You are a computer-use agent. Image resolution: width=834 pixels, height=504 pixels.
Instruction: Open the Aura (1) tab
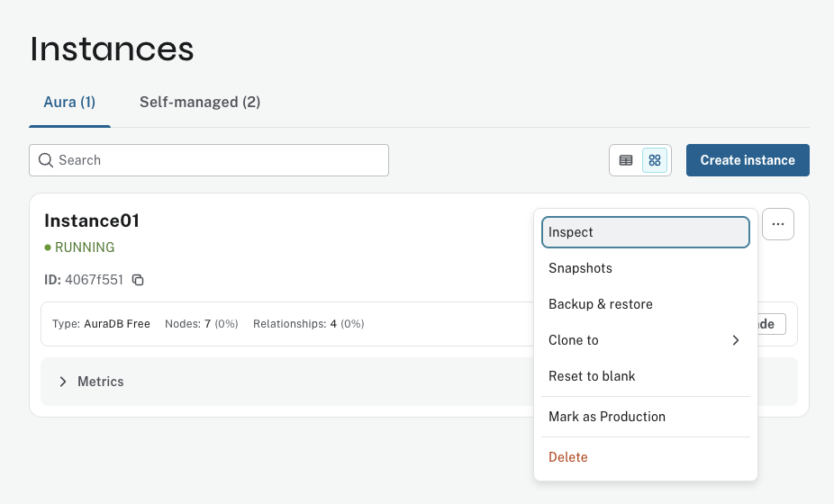[x=69, y=103]
